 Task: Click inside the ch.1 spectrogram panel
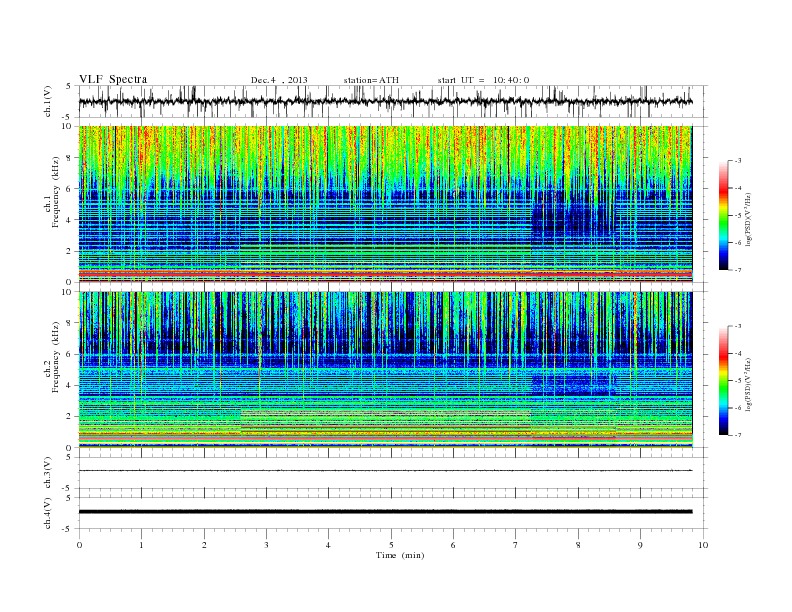(385, 204)
